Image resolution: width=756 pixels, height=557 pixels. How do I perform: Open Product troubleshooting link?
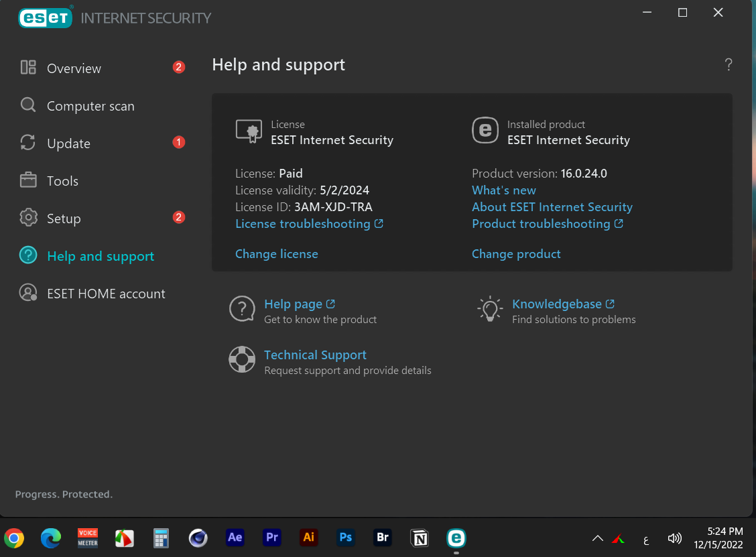click(x=548, y=224)
